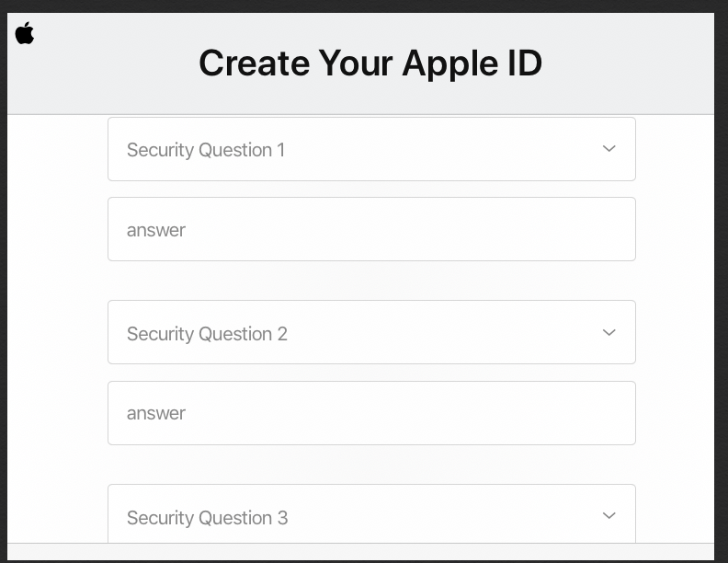
Task: Select the "Security Question 1" label text
Action: click(206, 150)
